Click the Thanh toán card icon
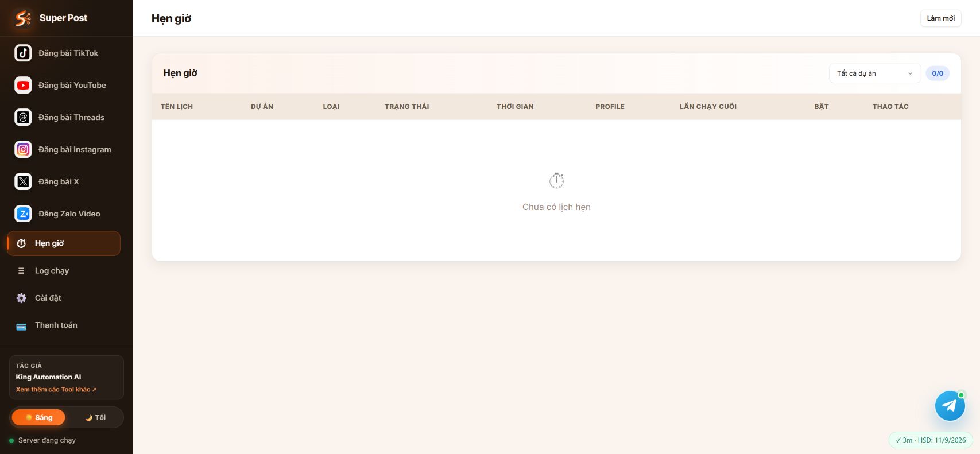Image resolution: width=980 pixels, height=454 pixels. (x=21, y=325)
